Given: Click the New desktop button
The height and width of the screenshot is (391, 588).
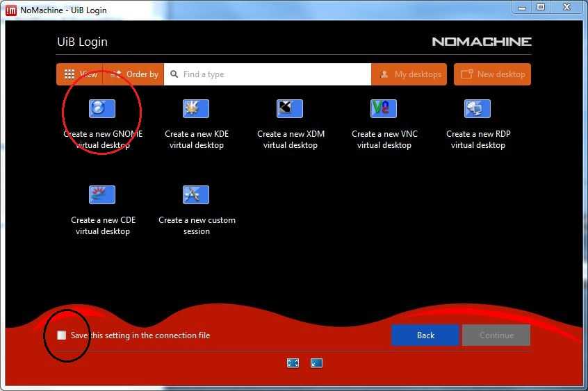Looking at the screenshot, I should [492, 74].
